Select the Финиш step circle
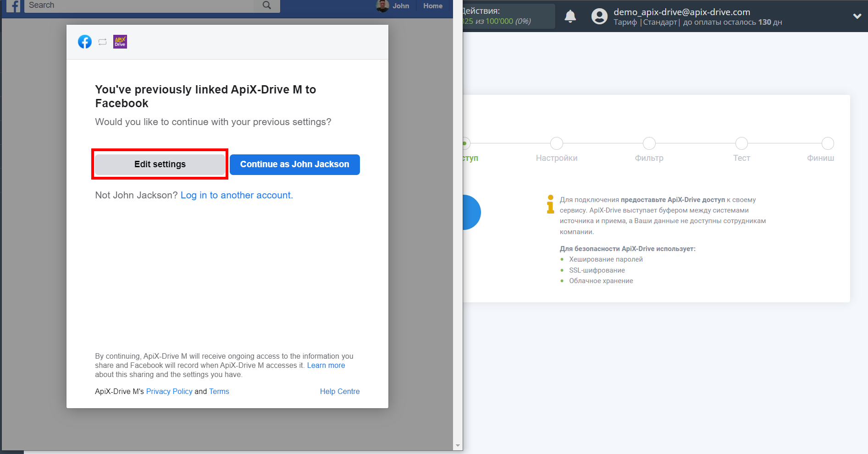This screenshot has width=868, height=454. pyautogui.click(x=828, y=143)
